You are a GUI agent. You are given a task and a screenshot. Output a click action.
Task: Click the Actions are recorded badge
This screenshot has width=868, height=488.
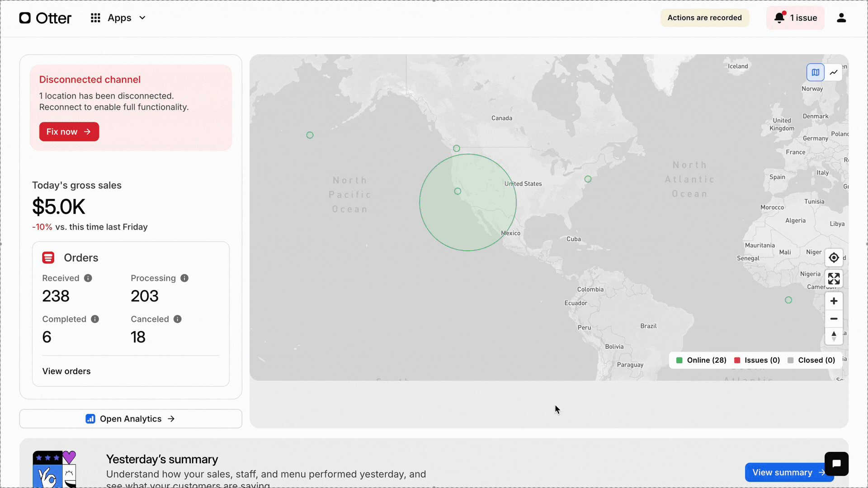point(704,18)
